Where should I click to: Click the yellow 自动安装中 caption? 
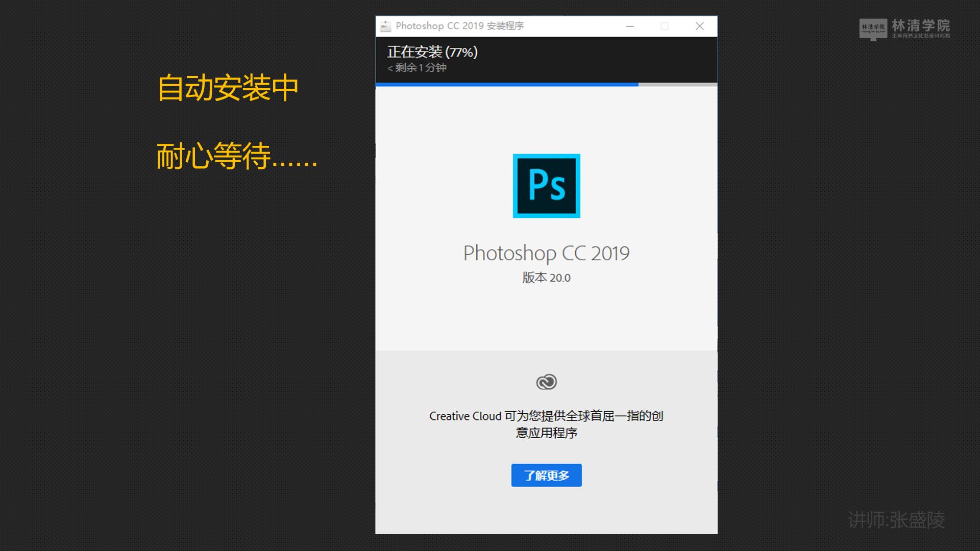(228, 88)
